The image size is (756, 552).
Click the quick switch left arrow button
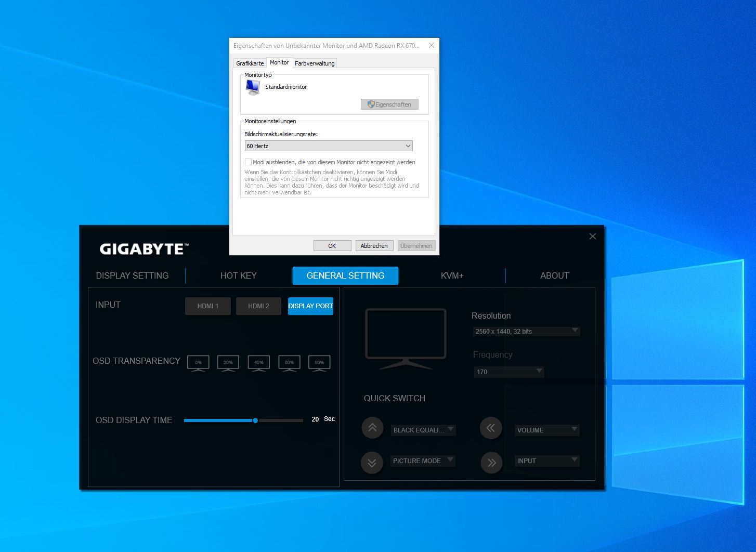pos(491,428)
